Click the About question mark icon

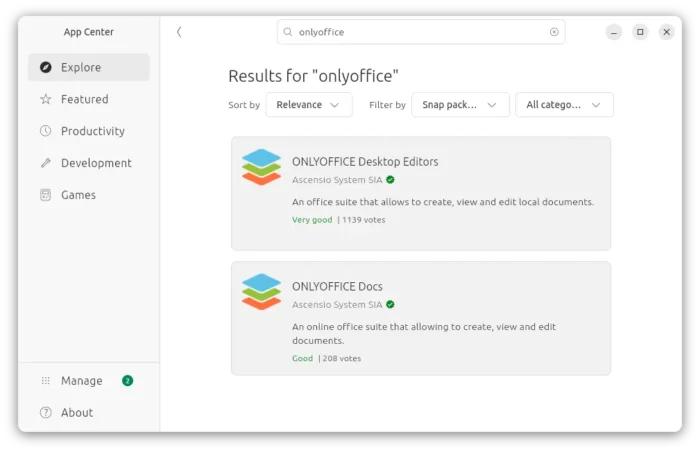click(46, 412)
